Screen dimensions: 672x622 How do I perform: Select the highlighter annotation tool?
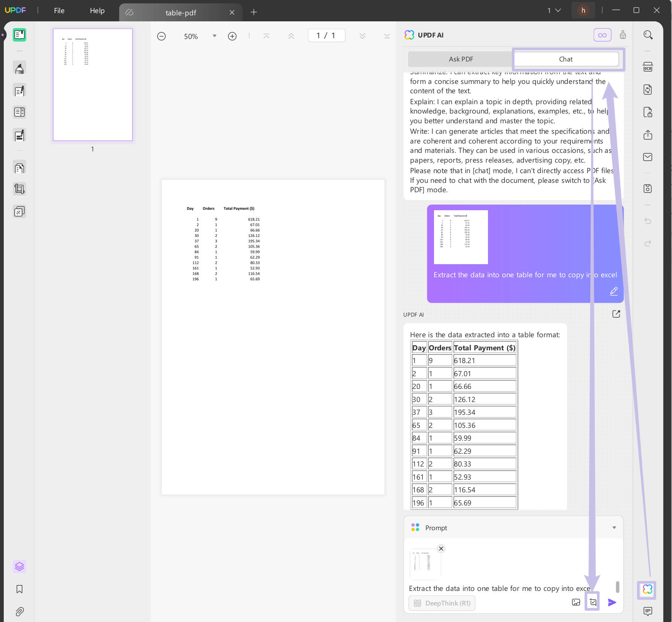pos(19,68)
